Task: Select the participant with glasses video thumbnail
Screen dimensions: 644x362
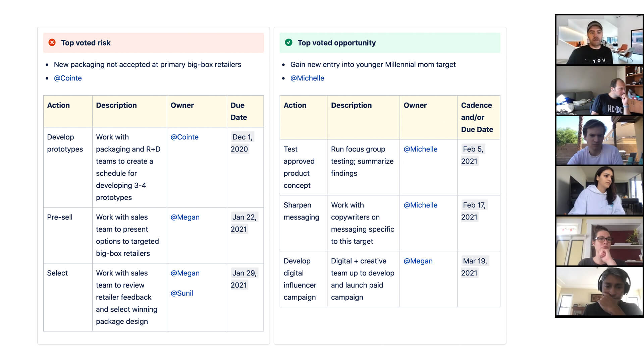Action: click(x=599, y=241)
